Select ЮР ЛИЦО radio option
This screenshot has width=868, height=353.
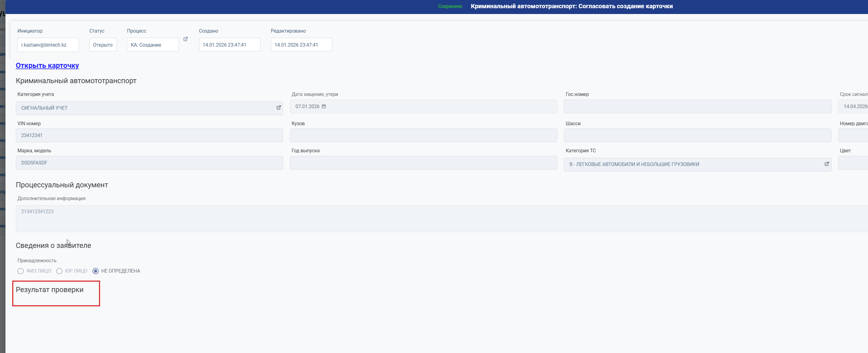click(x=59, y=271)
